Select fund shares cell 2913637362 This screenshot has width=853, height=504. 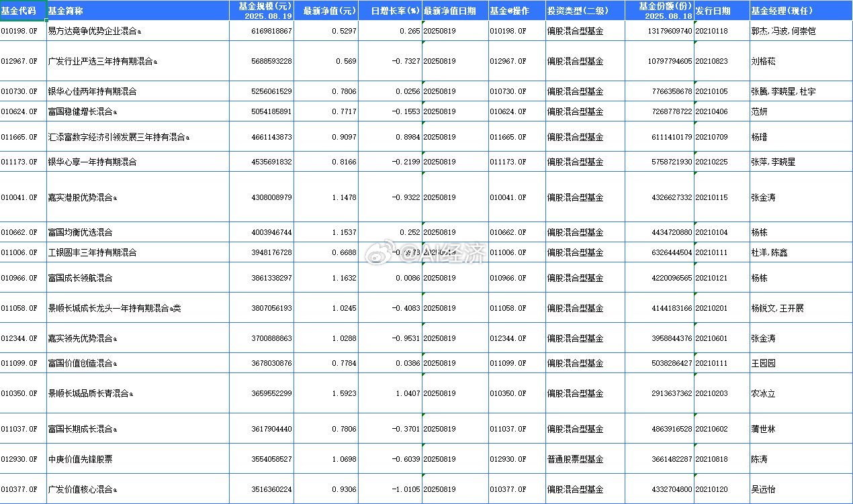659,393
